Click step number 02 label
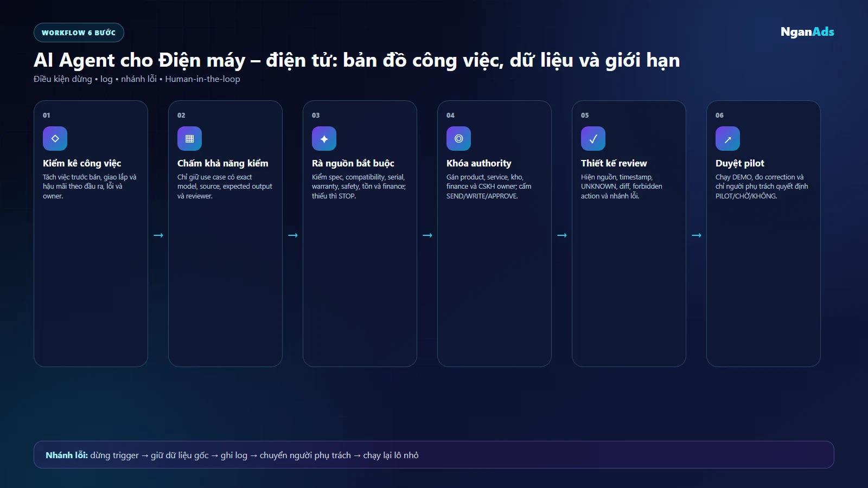 click(x=181, y=115)
